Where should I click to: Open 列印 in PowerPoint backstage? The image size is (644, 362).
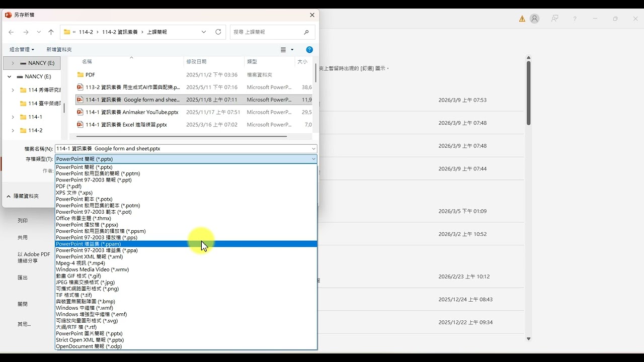pos(23,221)
